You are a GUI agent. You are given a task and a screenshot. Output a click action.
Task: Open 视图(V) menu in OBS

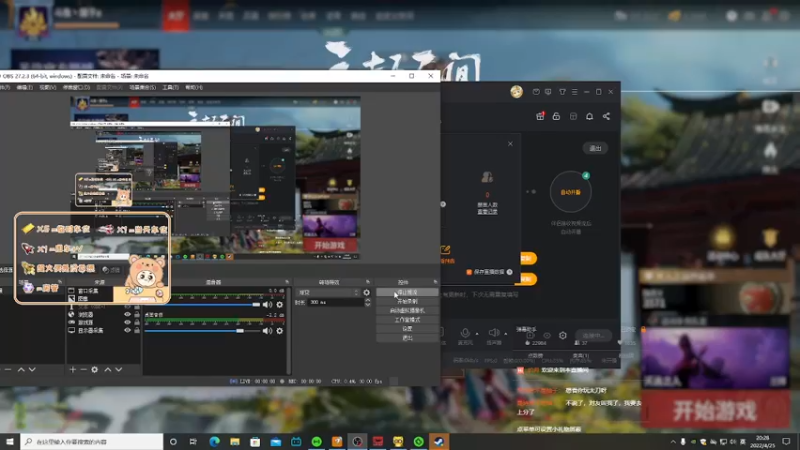click(47, 87)
